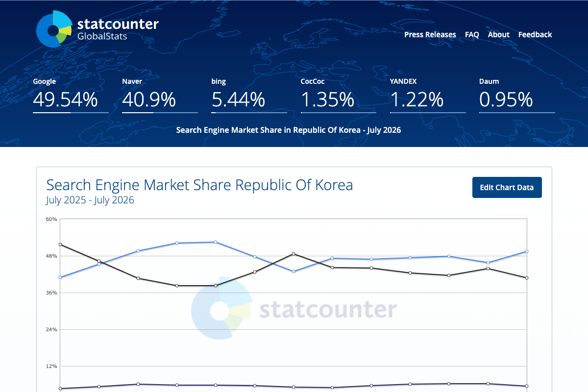Image resolution: width=588 pixels, height=392 pixels.
Task: Click the statcounter GlobalStats logo
Action: (98, 29)
